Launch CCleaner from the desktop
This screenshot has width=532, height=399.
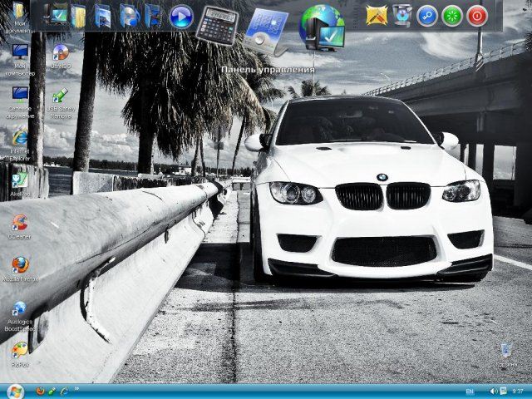point(20,227)
